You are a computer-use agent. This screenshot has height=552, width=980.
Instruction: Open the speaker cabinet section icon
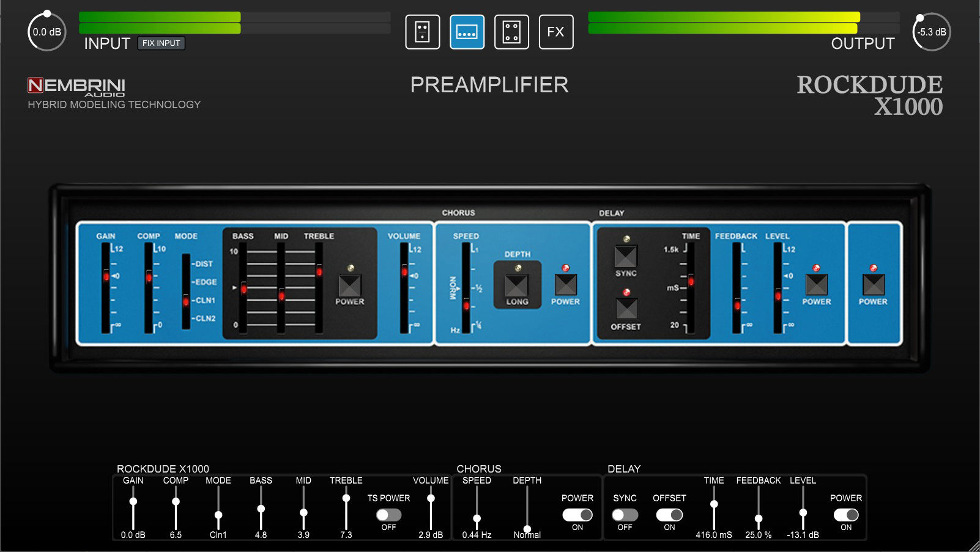tap(511, 32)
